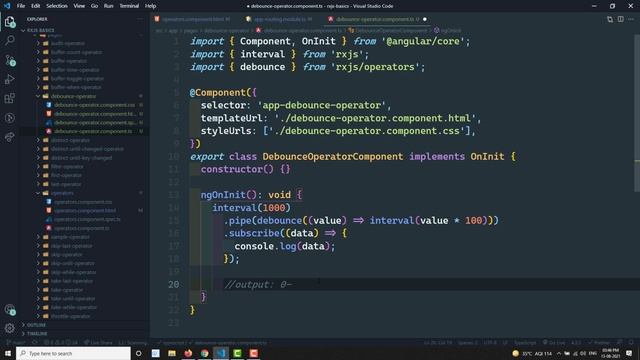The width and height of the screenshot is (640, 360).
Task: Open the Selection menu
Action: [57, 6]
